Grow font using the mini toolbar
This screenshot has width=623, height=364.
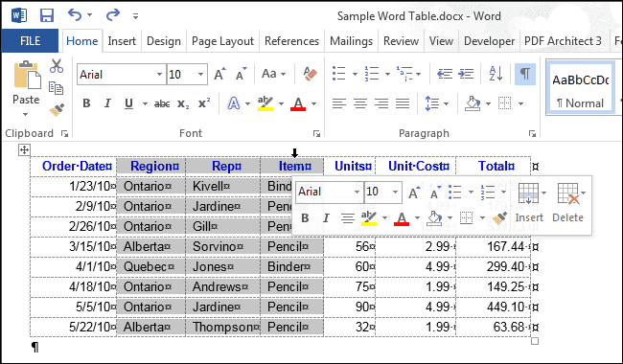pos(414,193)
